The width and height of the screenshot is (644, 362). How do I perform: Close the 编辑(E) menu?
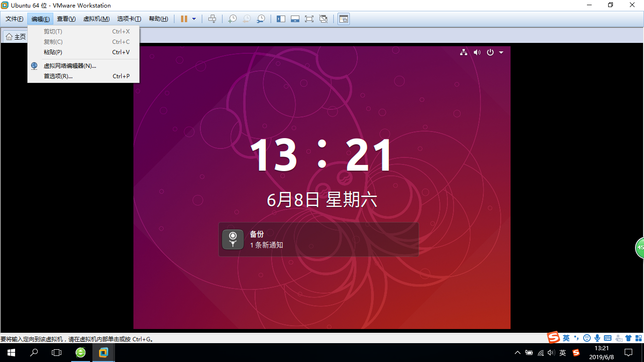(41, 19)
